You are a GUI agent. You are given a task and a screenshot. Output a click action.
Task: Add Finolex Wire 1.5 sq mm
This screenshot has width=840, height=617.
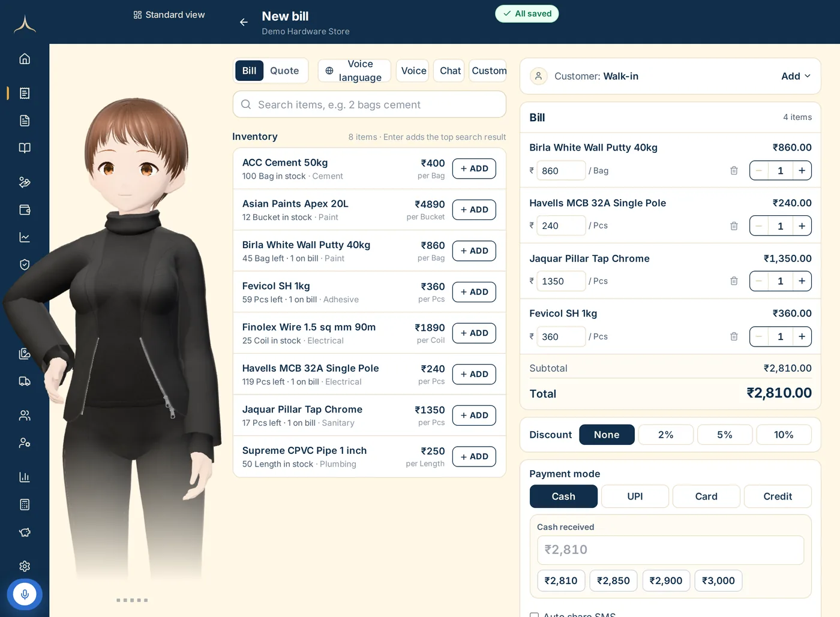point(474,333)
